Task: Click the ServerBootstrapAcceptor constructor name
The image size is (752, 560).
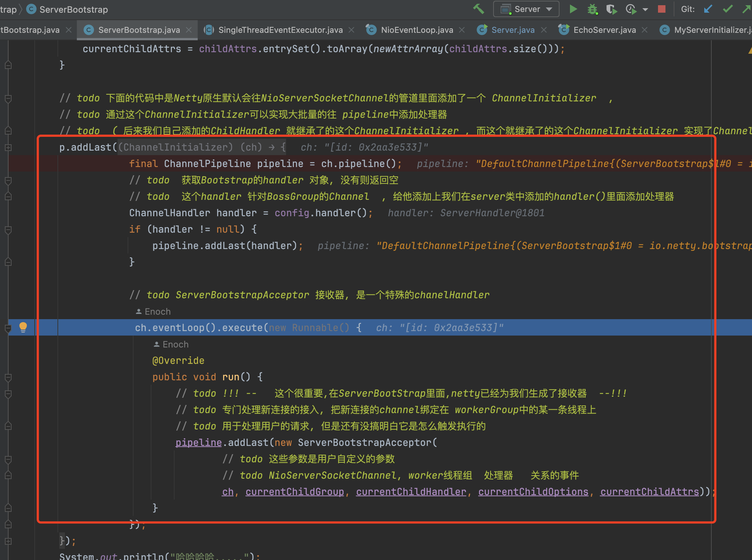Action: pyautogui.click(x=364, y=443)
